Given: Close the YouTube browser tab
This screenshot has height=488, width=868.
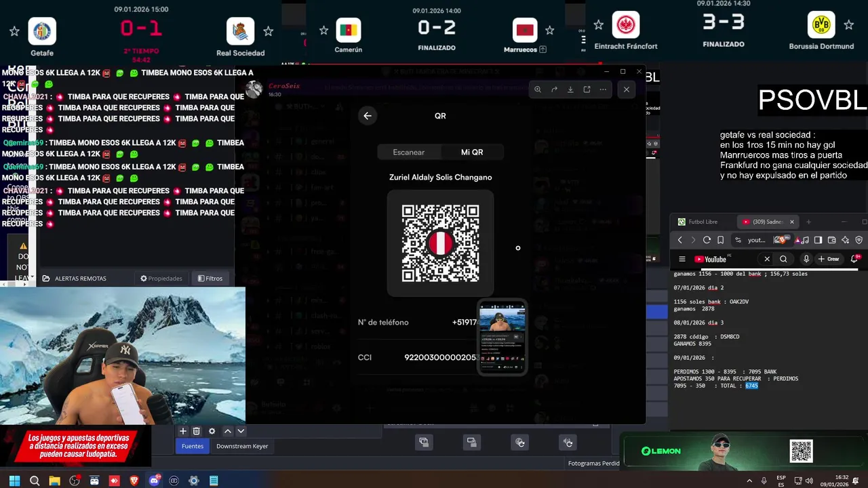Looking at the screenshot, I should 791,222.
